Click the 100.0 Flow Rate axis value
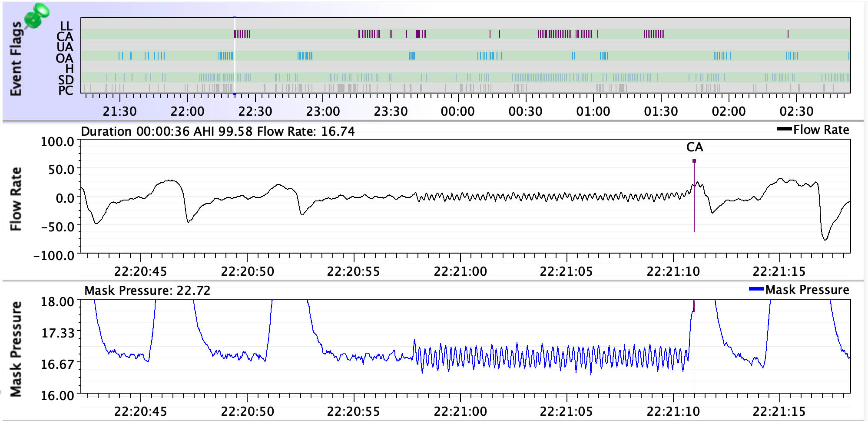Viewport: 868px width, 421px height. click(x=57, y=142)
